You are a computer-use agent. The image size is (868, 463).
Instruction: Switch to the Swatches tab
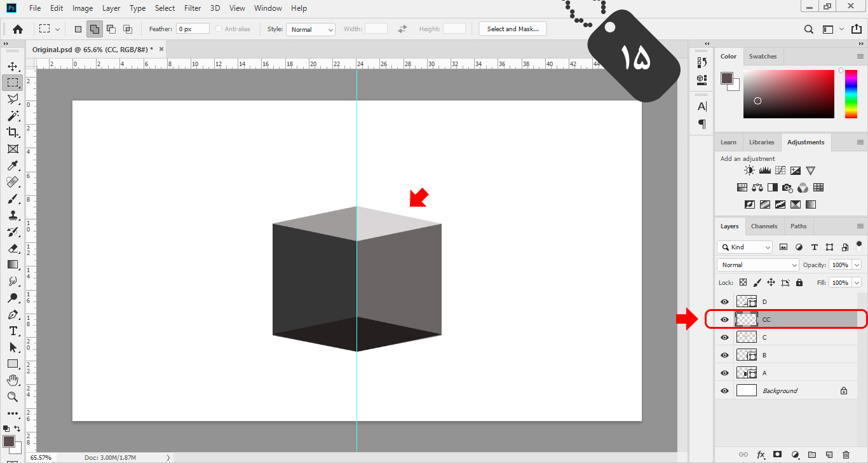(x=763, y=56)
